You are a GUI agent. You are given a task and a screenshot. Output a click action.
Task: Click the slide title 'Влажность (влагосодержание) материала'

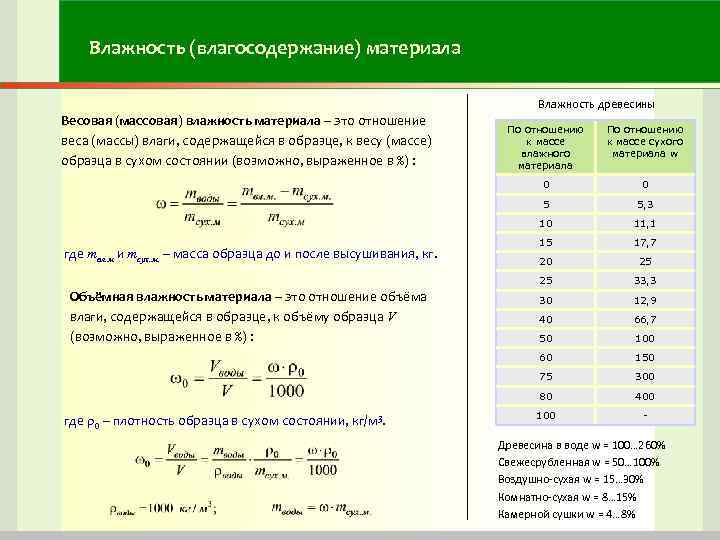point(275,48)
